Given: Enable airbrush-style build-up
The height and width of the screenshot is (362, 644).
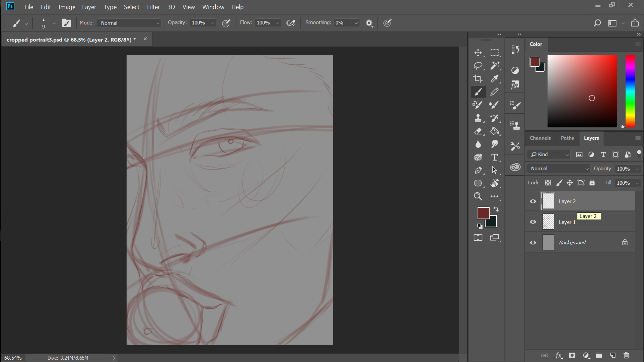Looking at the screenshot, I should coord(291,23).
